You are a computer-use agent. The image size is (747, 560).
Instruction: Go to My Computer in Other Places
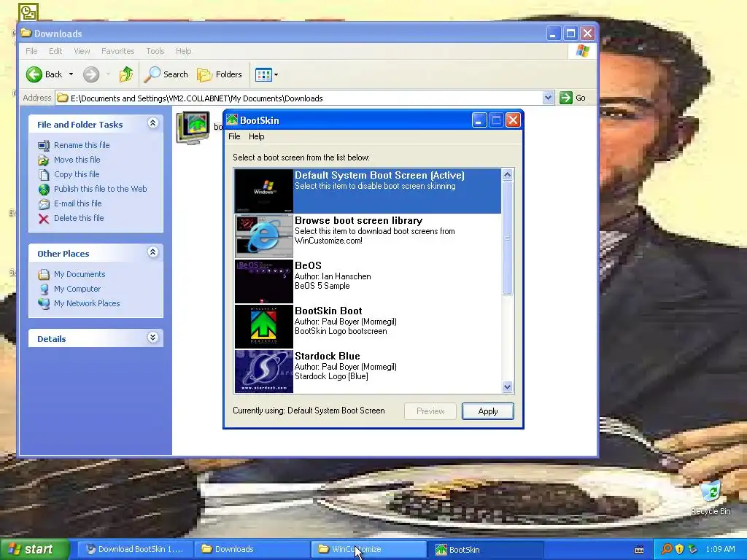pyautogui.click(x=77, y=289)
